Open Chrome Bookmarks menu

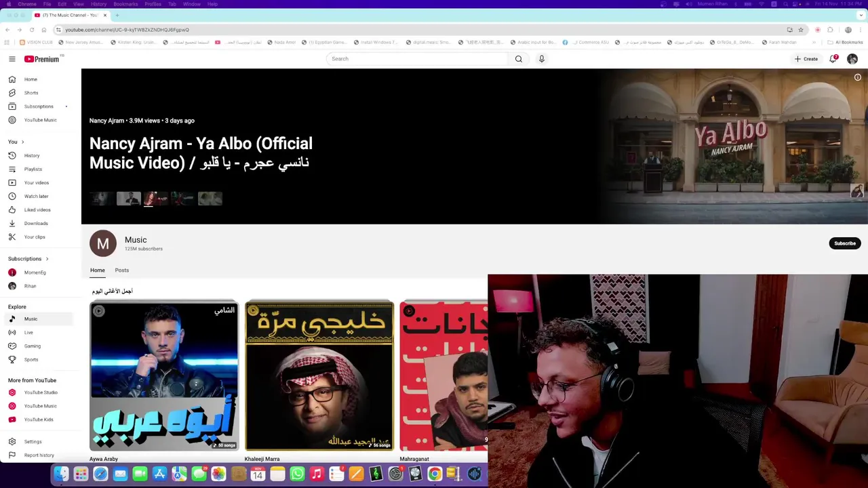tap(125, 4)
